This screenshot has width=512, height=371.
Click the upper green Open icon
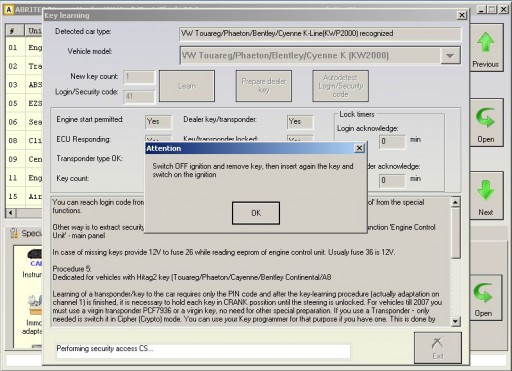click(485, 118)
